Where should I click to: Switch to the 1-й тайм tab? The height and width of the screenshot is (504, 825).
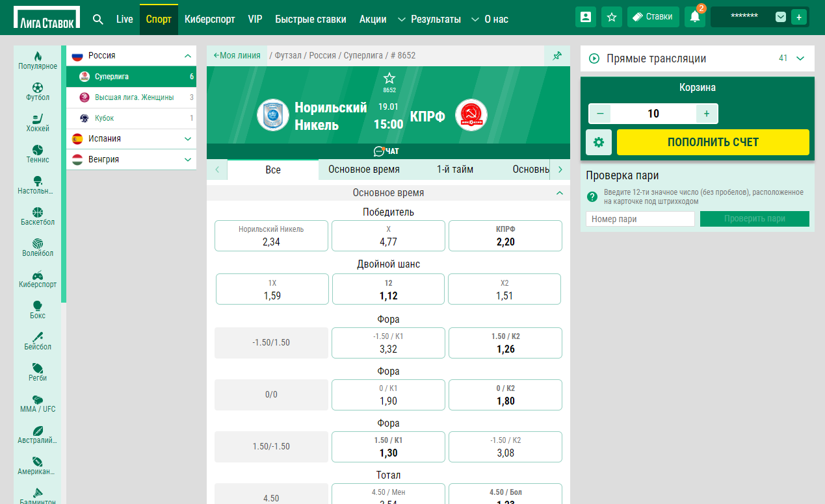[455, 170]
